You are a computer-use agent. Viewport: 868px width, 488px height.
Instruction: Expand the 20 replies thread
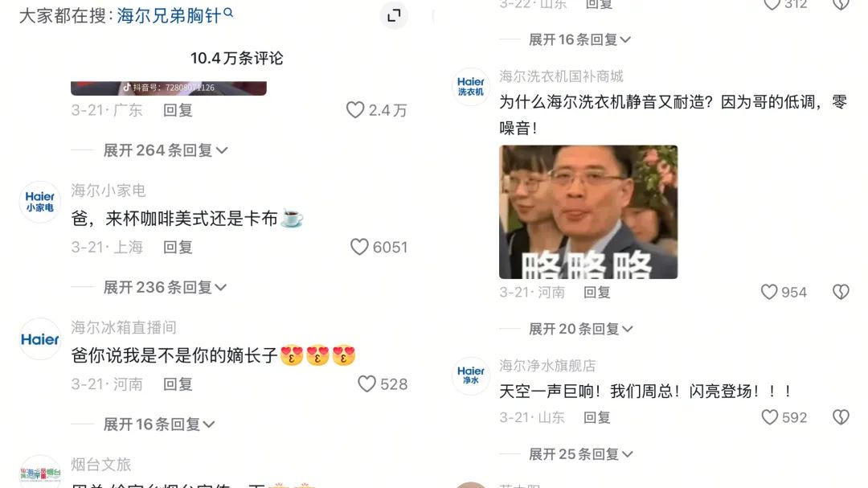pyautogui.click(x=580, y=329)
